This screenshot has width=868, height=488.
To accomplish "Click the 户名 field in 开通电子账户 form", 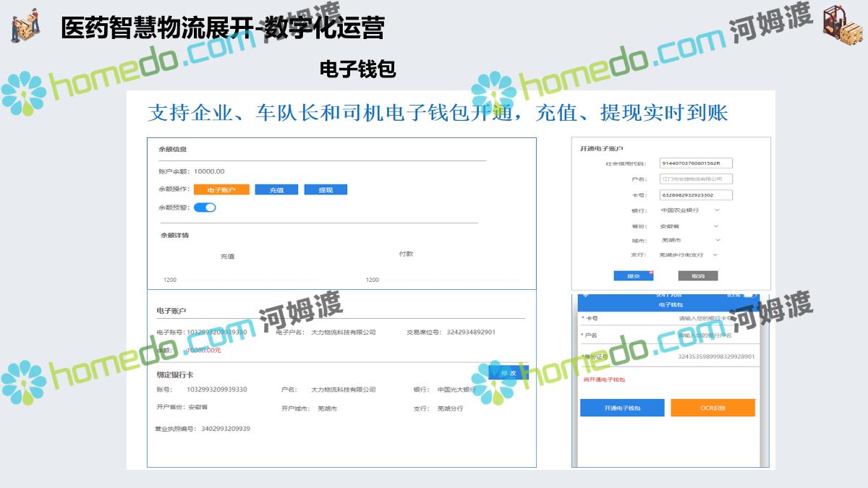I will click(696, 179).
